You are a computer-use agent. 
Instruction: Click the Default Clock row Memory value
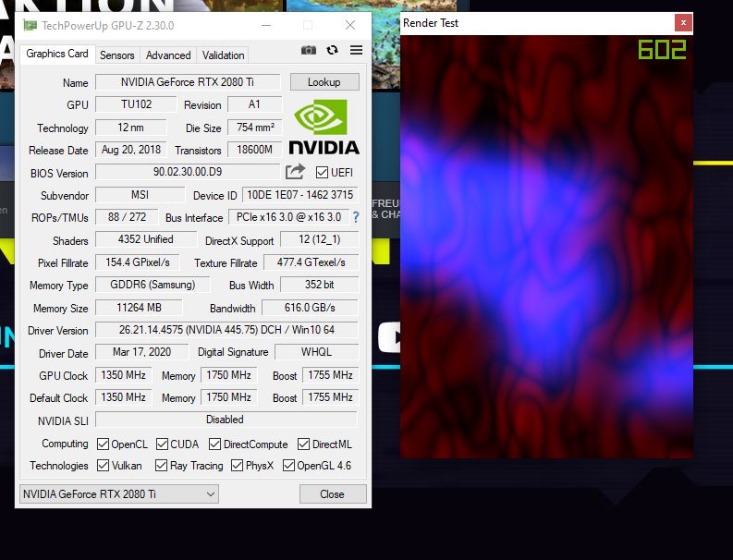228,397
